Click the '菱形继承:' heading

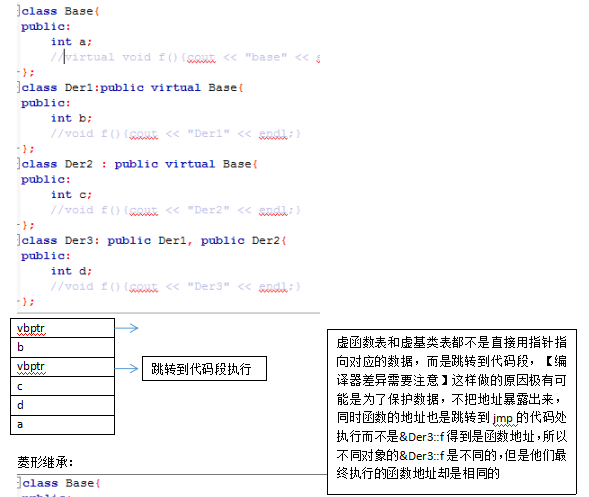(x=45, y=462)
